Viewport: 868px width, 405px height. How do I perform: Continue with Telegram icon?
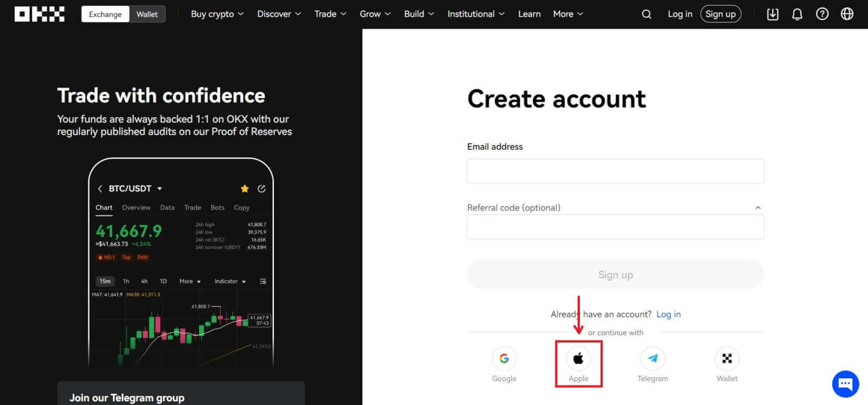653,358
